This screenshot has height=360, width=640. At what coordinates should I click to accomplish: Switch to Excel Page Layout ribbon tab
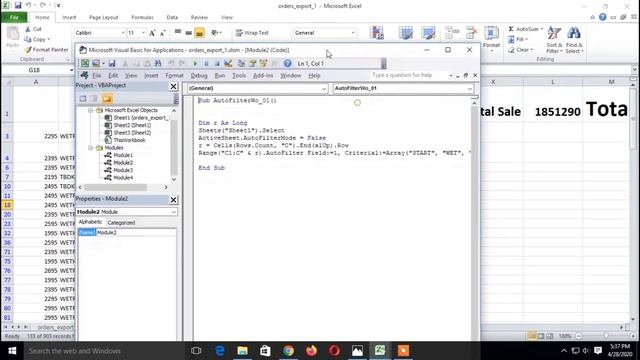click(x=103, y=17)
